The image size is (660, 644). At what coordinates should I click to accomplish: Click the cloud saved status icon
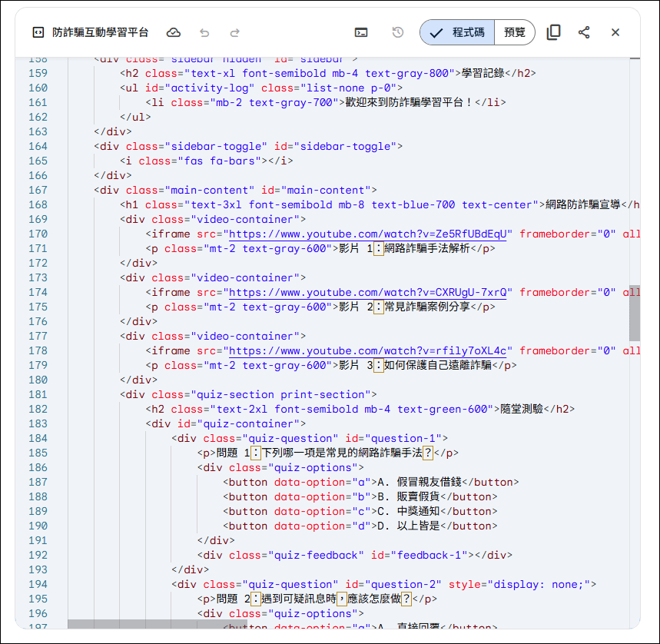pyautogui.click(x=174, y=32)
